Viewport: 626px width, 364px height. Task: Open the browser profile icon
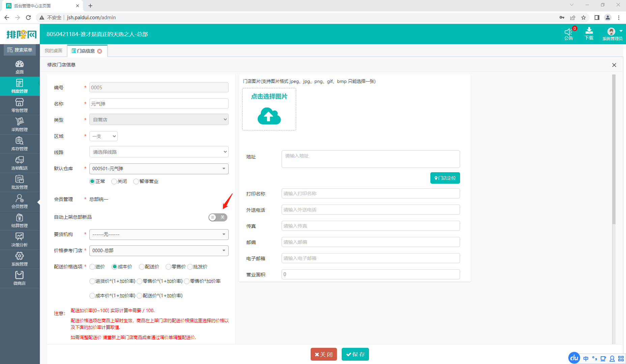click(x=608, y=18)
